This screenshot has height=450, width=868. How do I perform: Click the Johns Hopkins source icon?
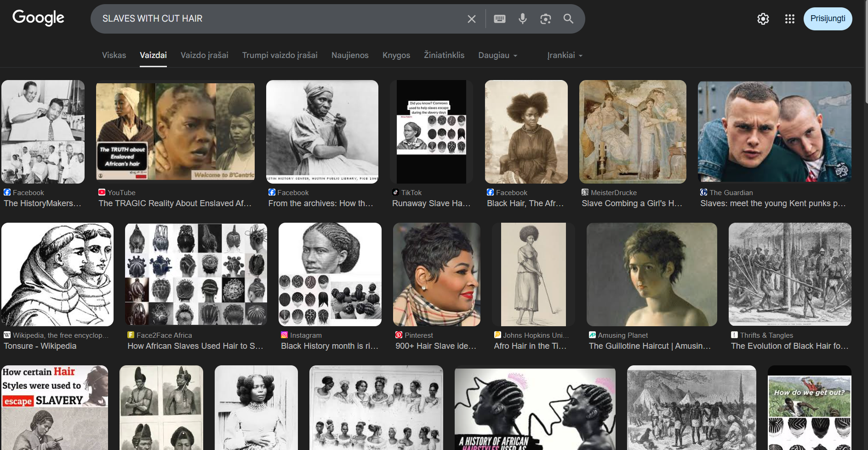click(497, 335)
